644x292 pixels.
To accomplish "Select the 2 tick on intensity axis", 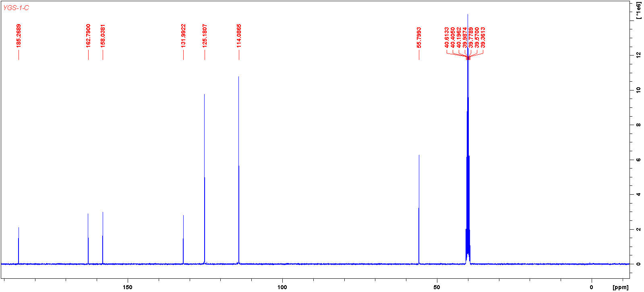I will [x=638, y=229].
